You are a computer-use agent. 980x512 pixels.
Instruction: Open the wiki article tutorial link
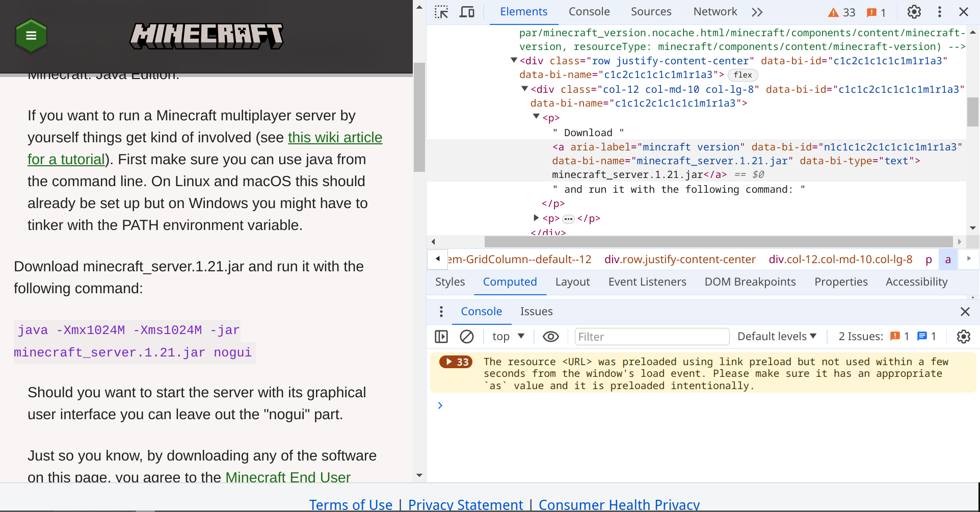pos(335,138)
